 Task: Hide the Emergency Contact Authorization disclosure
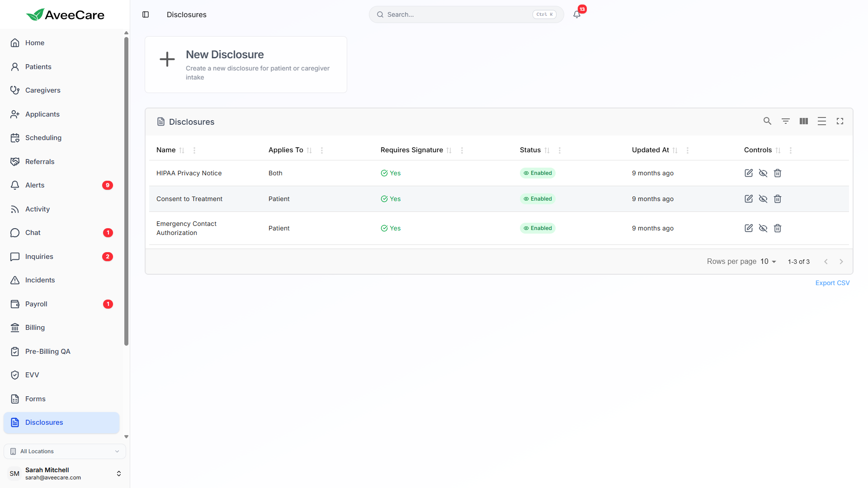763,228
